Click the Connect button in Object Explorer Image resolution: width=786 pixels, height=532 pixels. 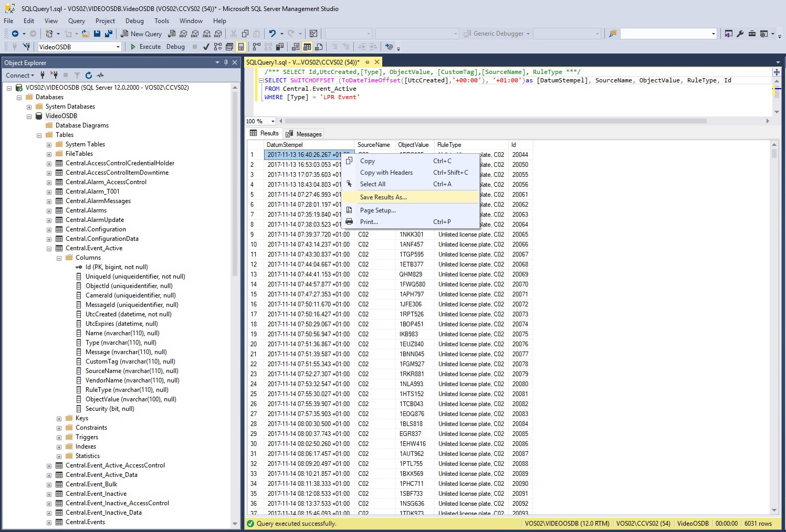coord(19,75)
